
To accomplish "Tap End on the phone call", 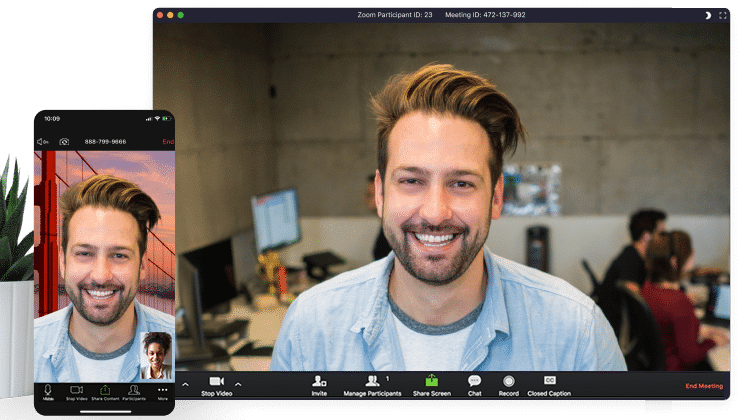I will (168, 141).
